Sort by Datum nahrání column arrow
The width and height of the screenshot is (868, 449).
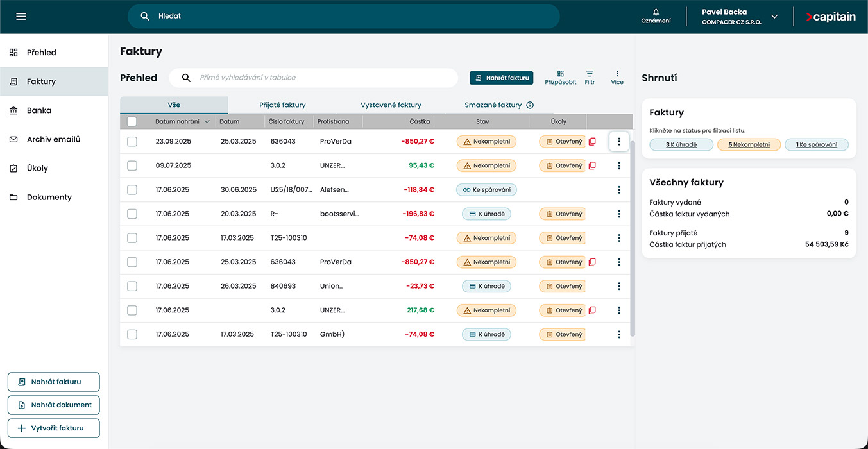point(207,121)
